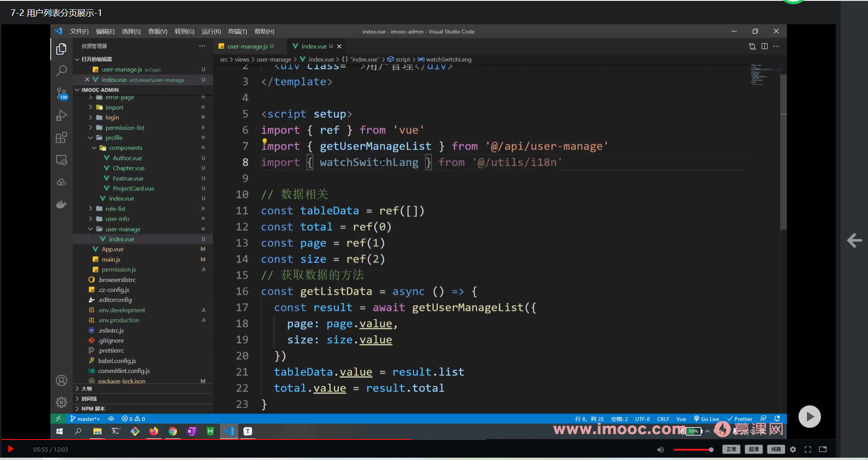
Task: Click the large round play button overlay
Action: pyautogui.click(x=809, y=417)
